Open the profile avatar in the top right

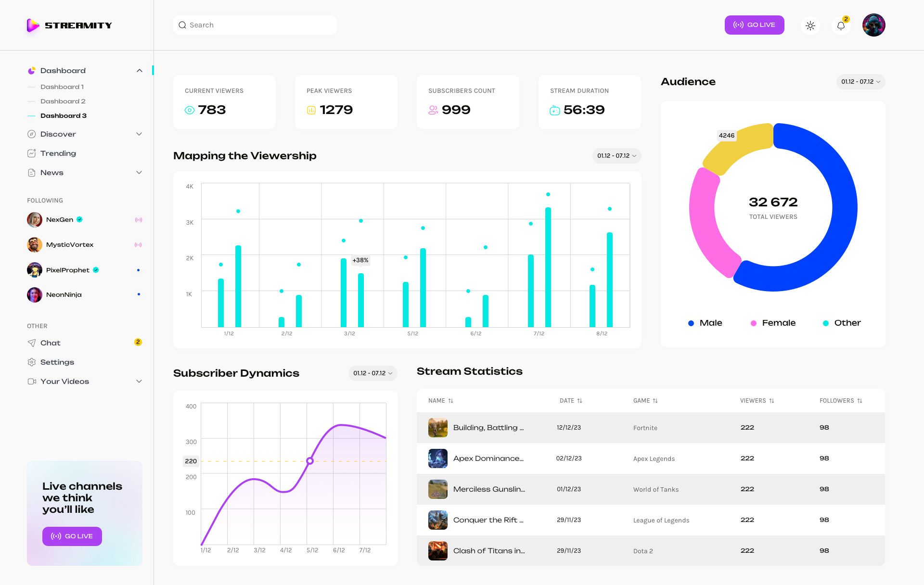873,25
